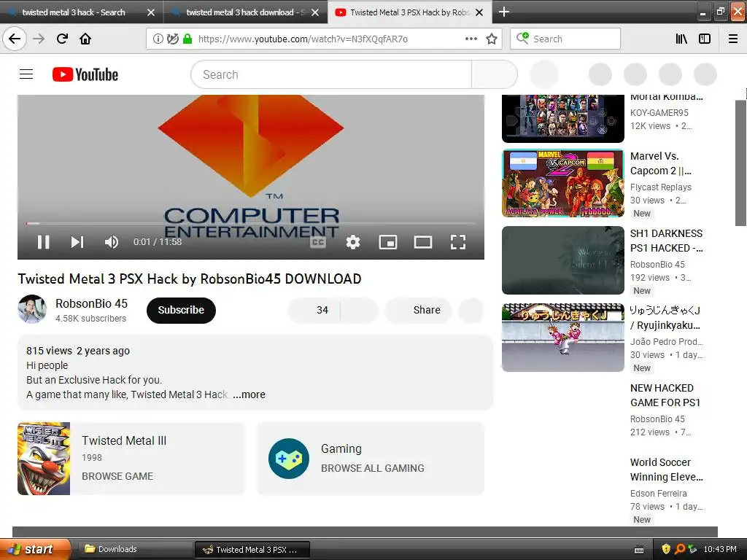This screenshot has width=747, height=560.
Task: Open the Mortal Kombat video thumbnail
Action: click(x=563, y=119)
